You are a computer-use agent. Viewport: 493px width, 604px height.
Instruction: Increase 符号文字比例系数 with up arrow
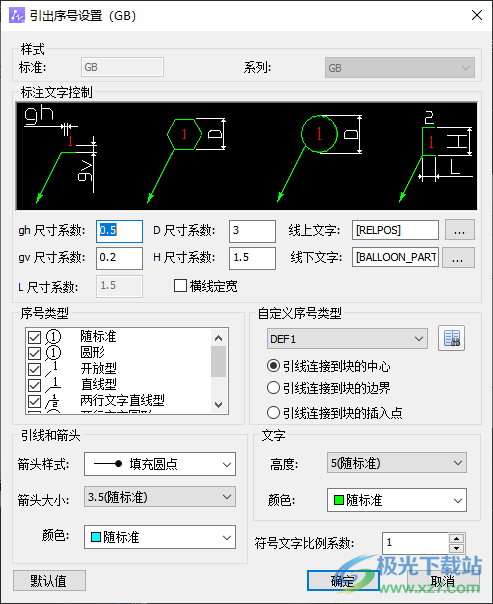pyautogui.click(x=457, y=539)
